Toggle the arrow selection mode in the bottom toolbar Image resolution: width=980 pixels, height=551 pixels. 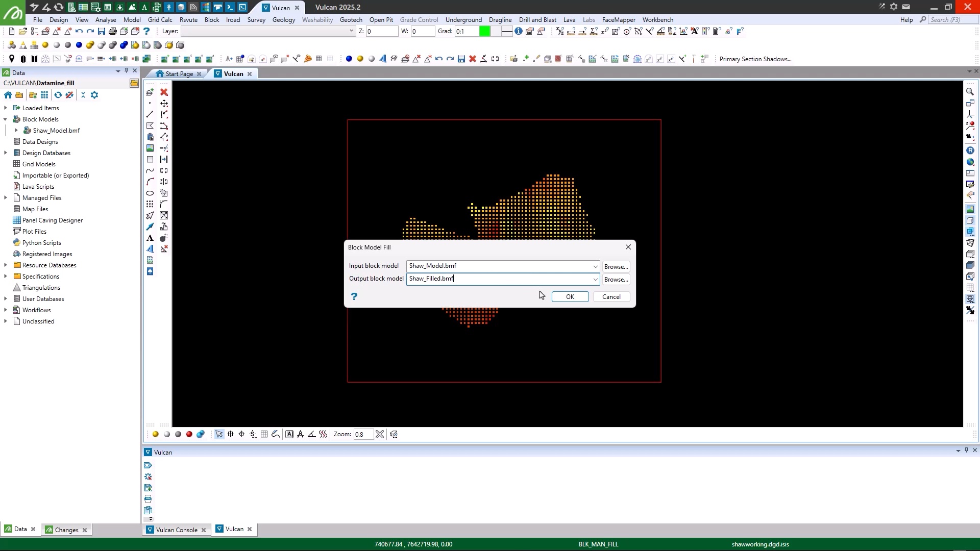pos(219,434)
